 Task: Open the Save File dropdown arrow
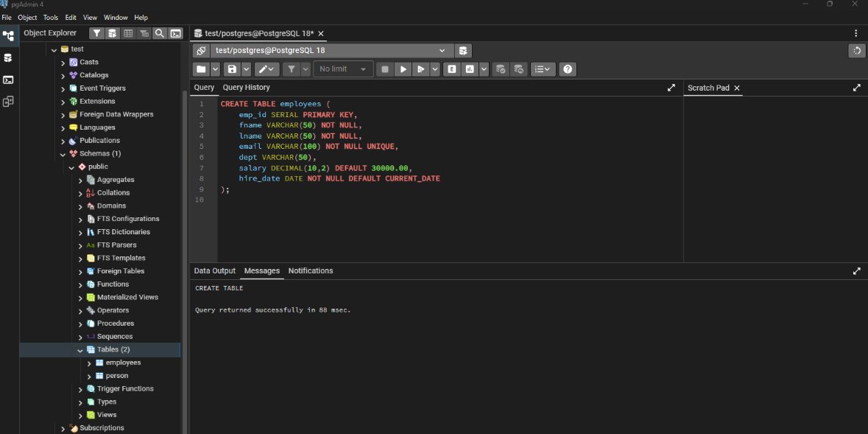tap(247, 69)
